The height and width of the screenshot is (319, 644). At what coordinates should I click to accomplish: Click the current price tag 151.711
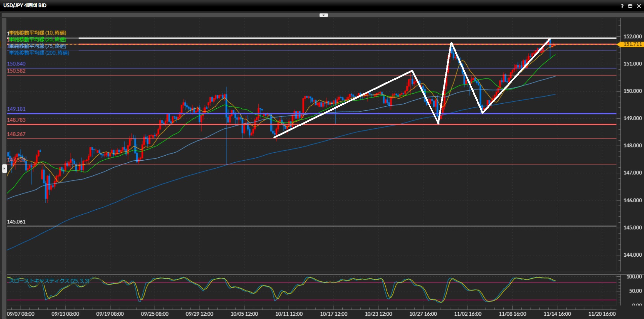coord(632,44)
